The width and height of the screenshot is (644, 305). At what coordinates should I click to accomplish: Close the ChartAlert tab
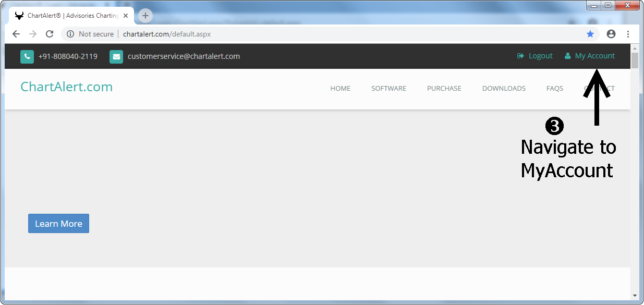point(126,16)
